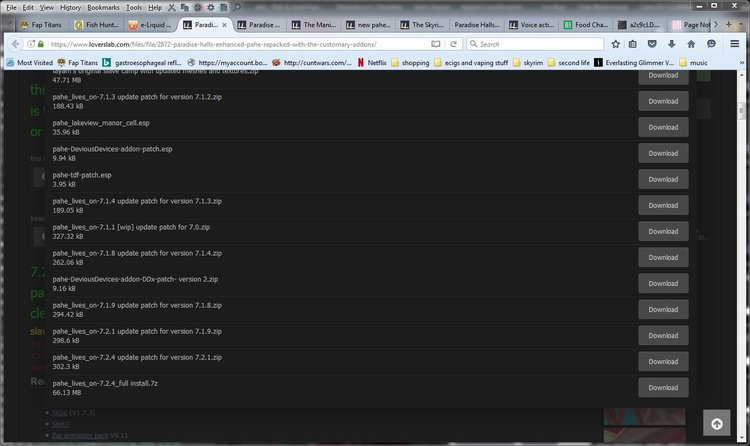Expand the ecigs and vaping stuff folder
This screenshot has height=446, width=750.
(x=471, y=63)
